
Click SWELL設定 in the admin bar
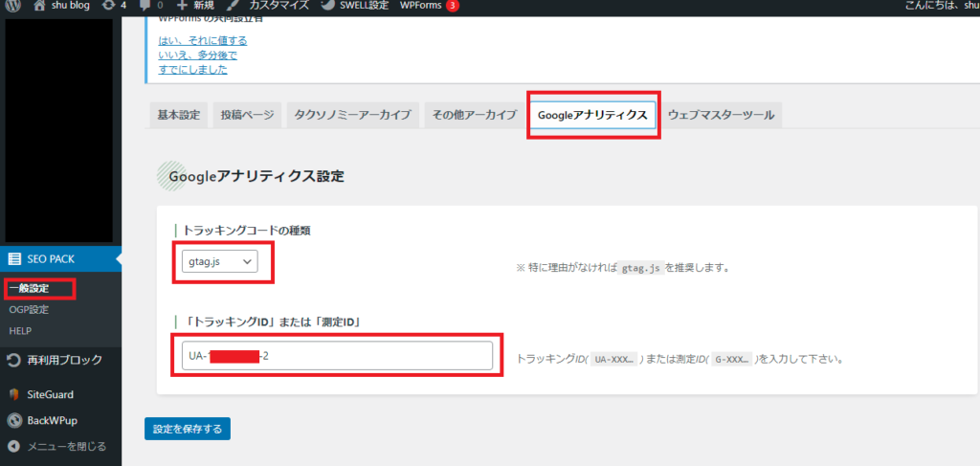click(x=363, y=6)
